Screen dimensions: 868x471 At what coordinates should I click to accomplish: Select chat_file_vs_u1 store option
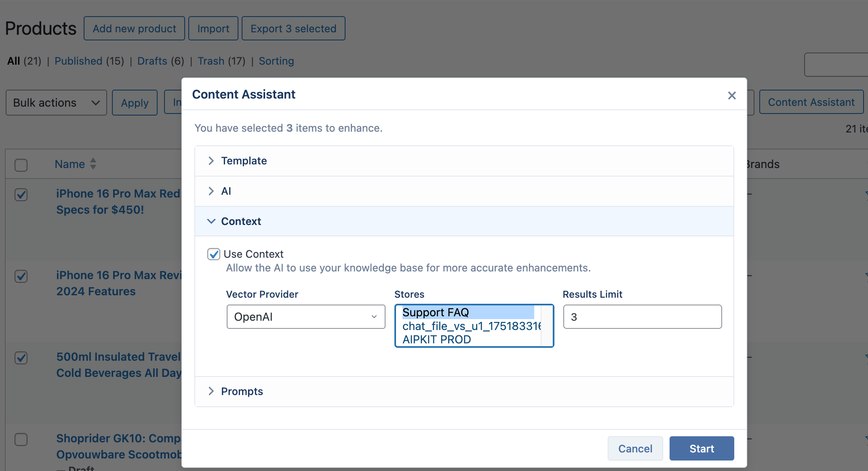pos(472,326)
